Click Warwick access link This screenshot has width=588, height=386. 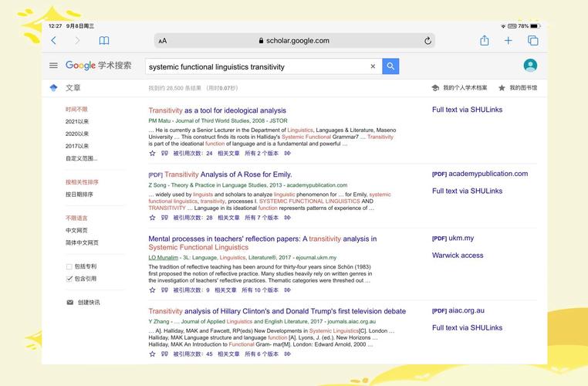[x=458, y=255]
